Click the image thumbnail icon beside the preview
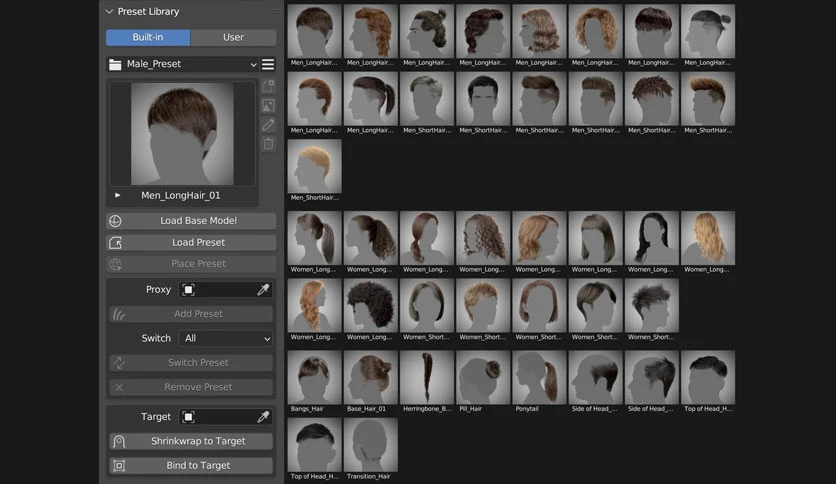The image size is (836, 484). [268, 105]
